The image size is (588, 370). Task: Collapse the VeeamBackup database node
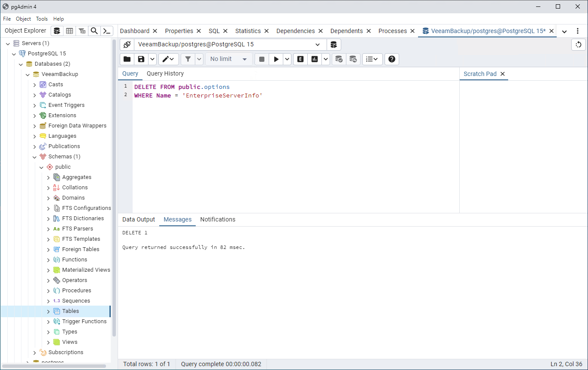[28, 74]
